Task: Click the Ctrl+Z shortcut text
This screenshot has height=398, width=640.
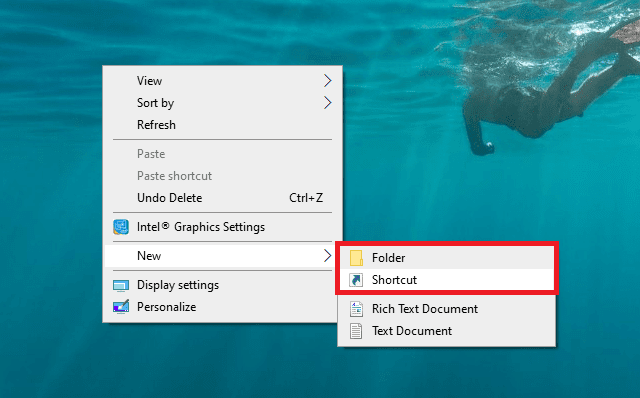Action: coord(306,198)
